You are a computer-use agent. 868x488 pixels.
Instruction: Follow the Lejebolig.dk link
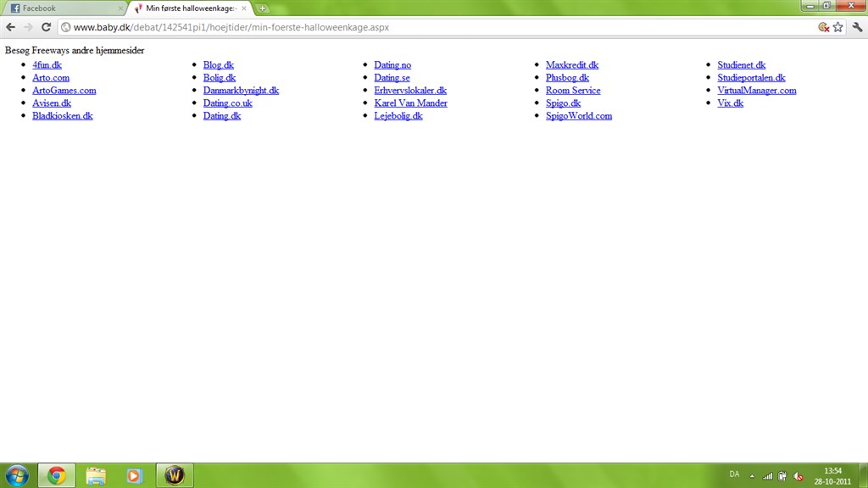(x=398, y=115)
